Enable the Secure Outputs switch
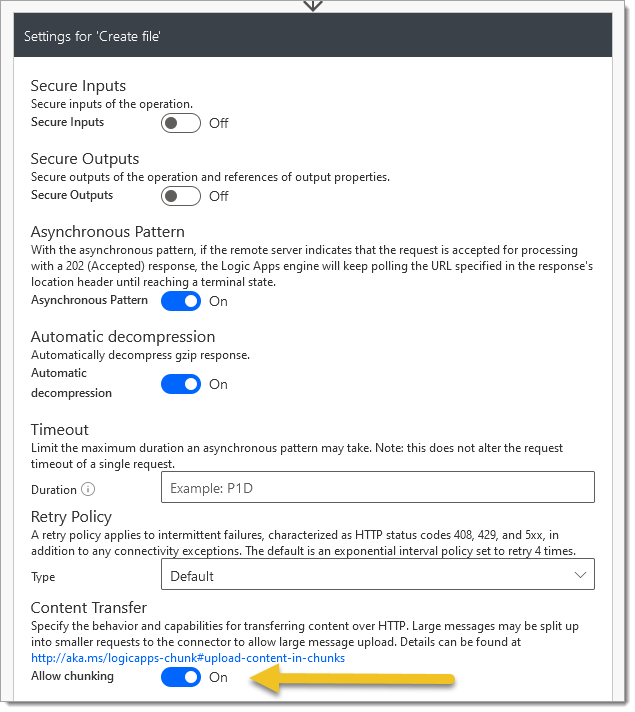Image resolution: width=635 pixels, height=712 pixels. (x=182, y=197)
